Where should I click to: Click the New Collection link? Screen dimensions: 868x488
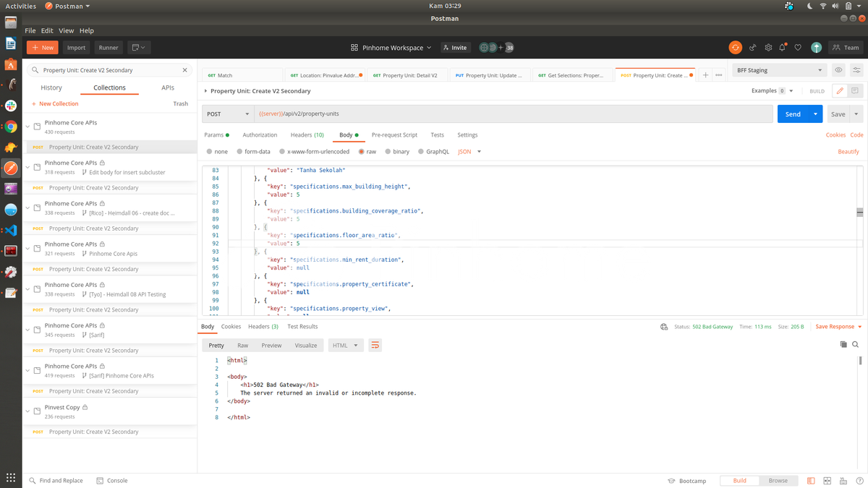click(55, 103)
